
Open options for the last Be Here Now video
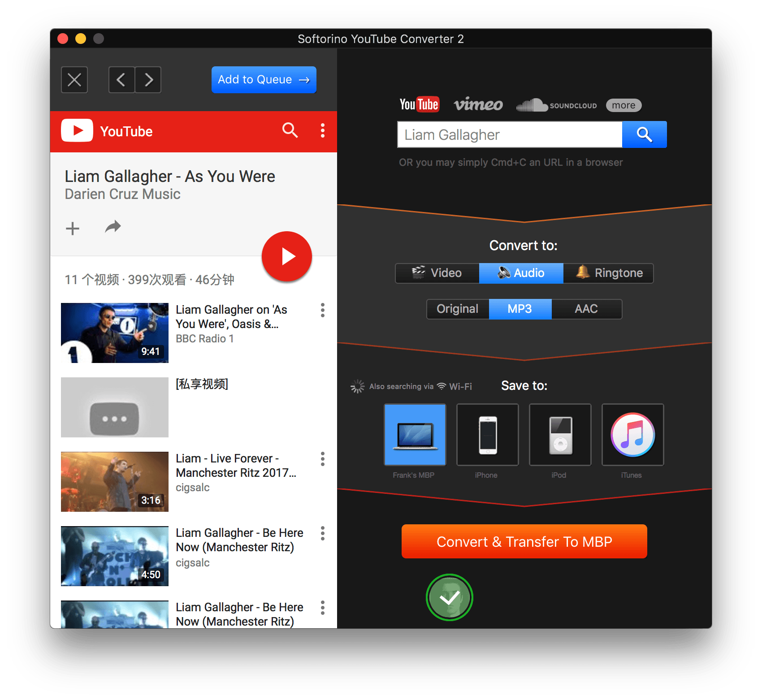(322, 608)
